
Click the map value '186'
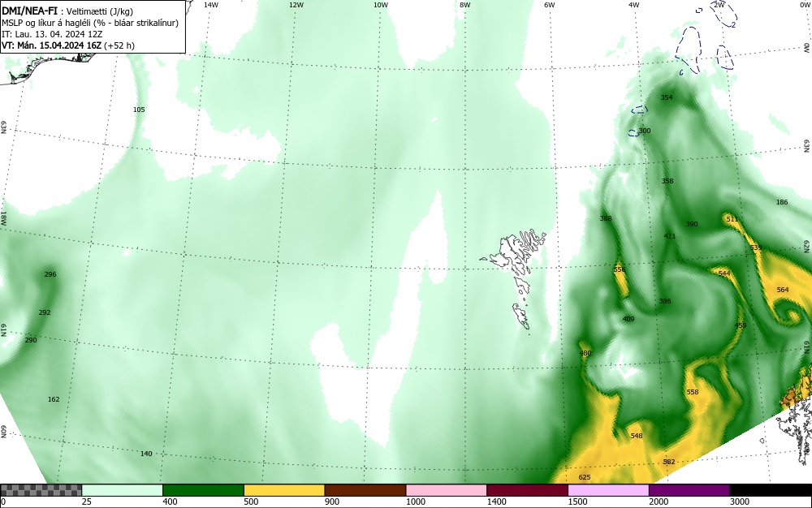pyautogui.click(x=781, y=202)
